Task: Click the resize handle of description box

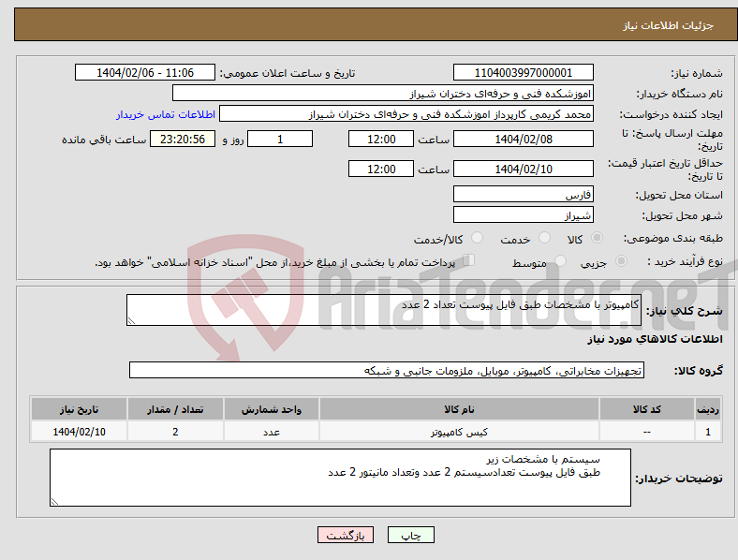Action: pyautogui.click(x=131, y=321)
